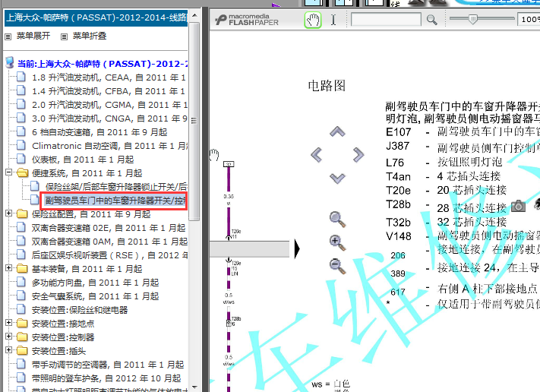Select 副驾驶员车门中的车窗升降器开关 item
This screenshot has height=392, width=540.
point(115,201)
